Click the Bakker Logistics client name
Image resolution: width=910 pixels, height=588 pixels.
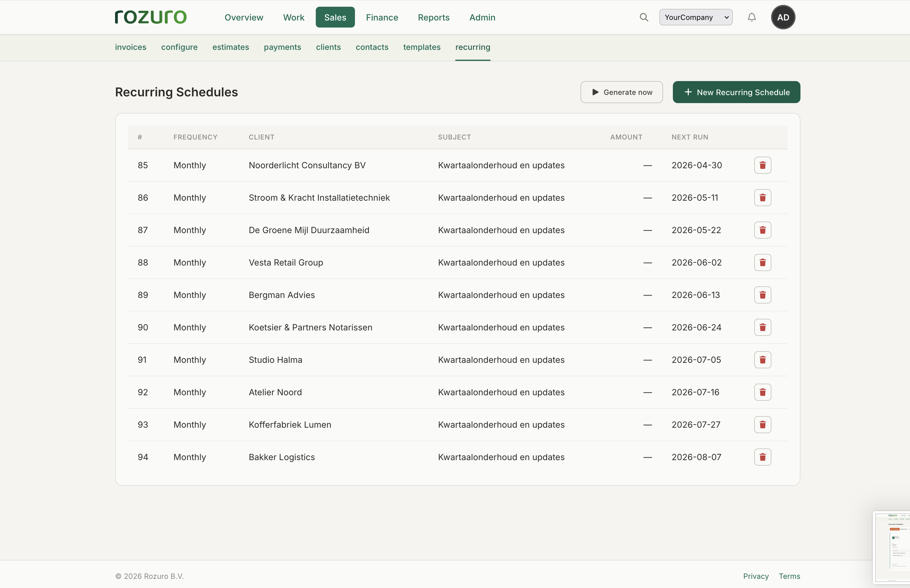tap(282, 457)
